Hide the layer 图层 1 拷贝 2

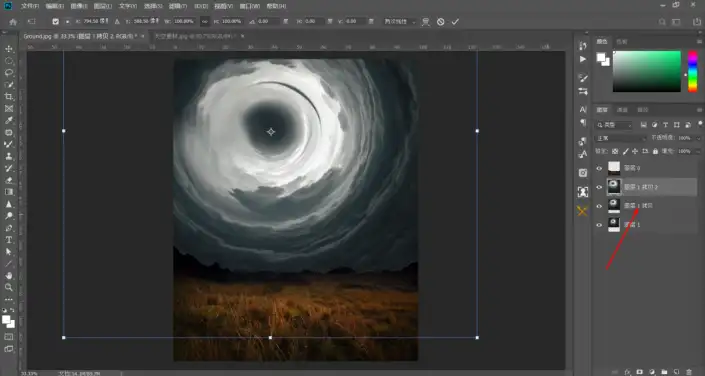point(599,187)
